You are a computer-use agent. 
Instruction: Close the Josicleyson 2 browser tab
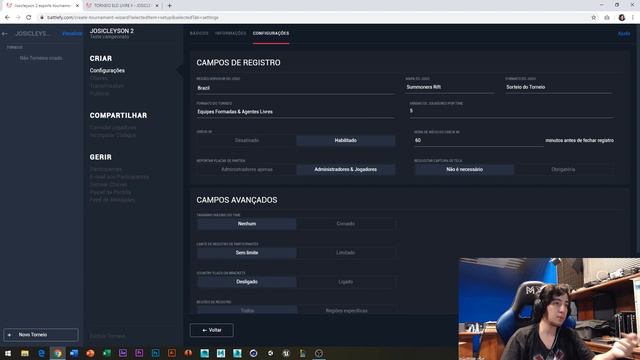pyautogui.click(x=77, y=6)
